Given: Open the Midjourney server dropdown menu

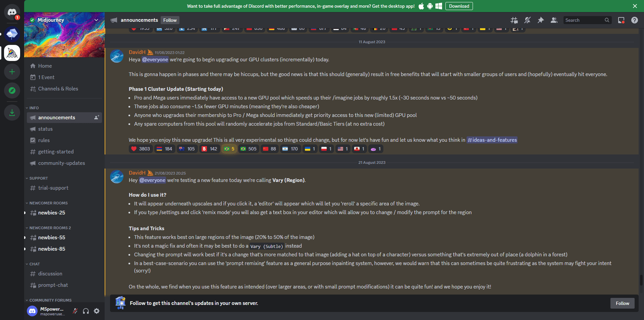Looking at the screenshot, I should (96, 20).
